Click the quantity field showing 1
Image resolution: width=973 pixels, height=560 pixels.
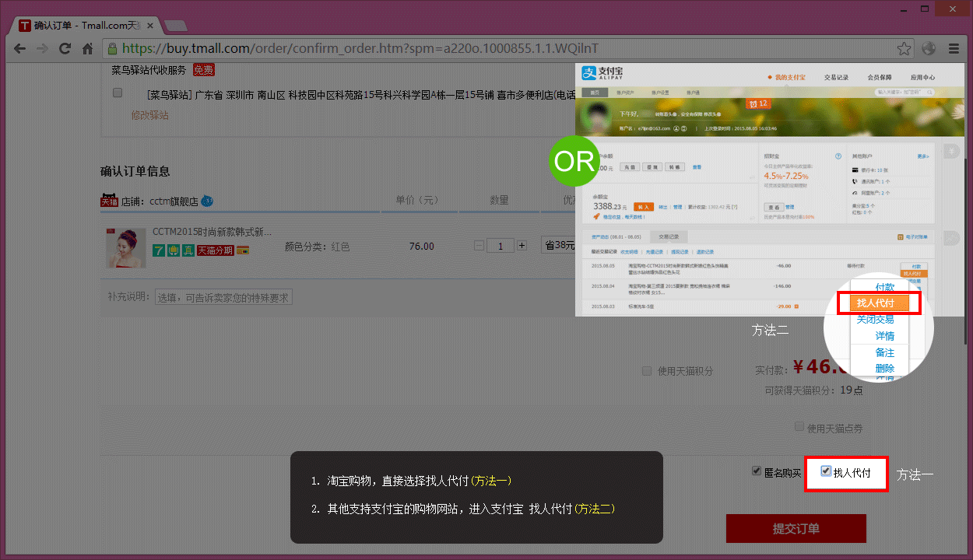(x=501, y=246)
